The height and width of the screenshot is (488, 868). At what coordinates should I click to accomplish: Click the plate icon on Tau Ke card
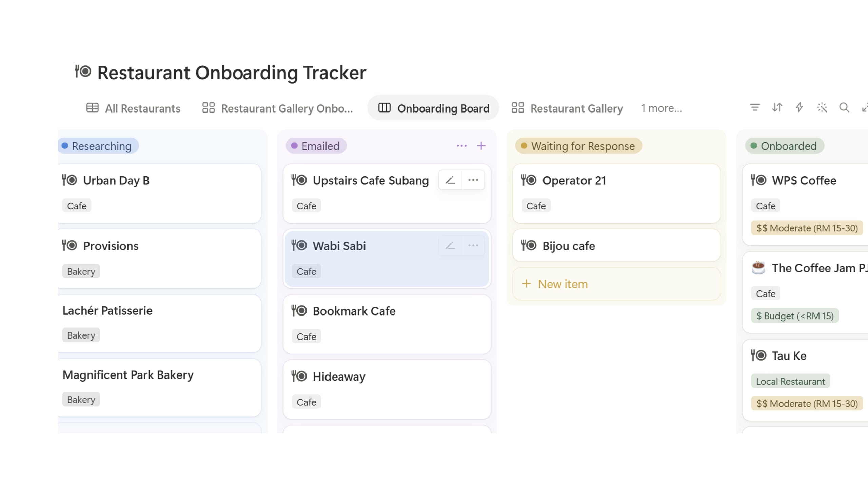pyautogui.click(x=758, y=355)
